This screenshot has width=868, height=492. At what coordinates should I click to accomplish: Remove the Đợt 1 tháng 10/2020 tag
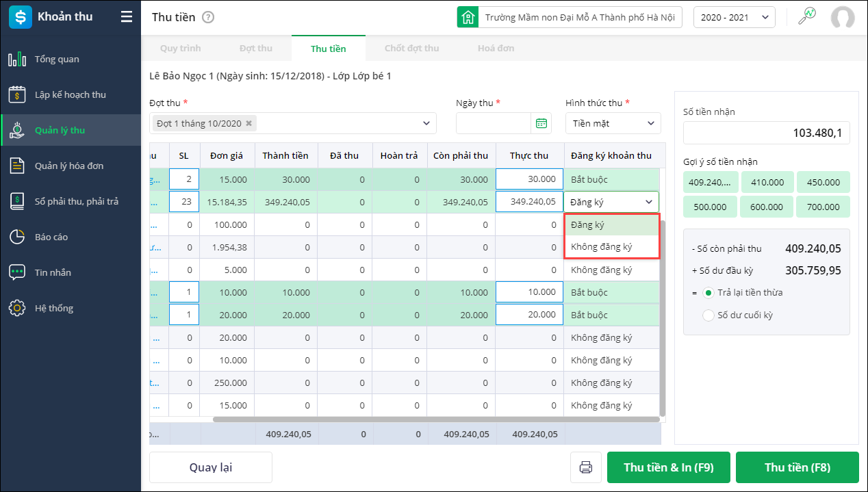pos(249,124)
